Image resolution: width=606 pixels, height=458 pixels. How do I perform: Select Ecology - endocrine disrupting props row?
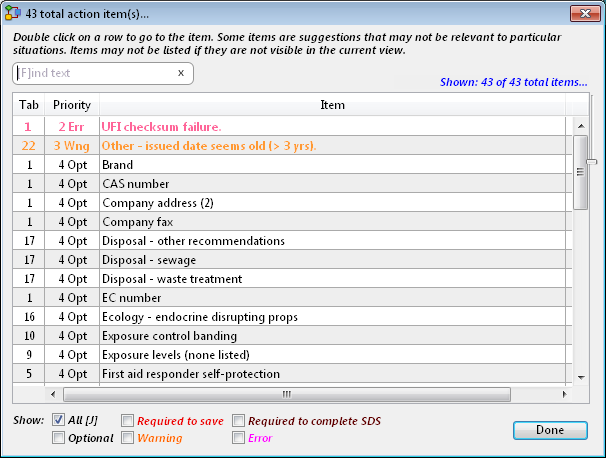292,316
